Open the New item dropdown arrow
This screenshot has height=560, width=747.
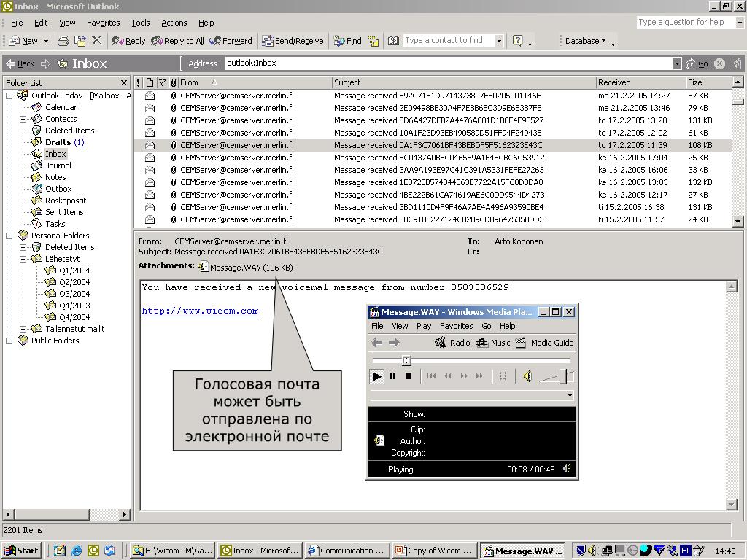(46, 41)
